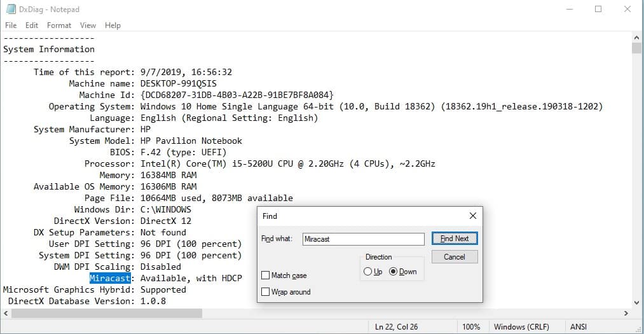Click Cancel in the Find dialog
644x334 pixels.
pos(455,257)
